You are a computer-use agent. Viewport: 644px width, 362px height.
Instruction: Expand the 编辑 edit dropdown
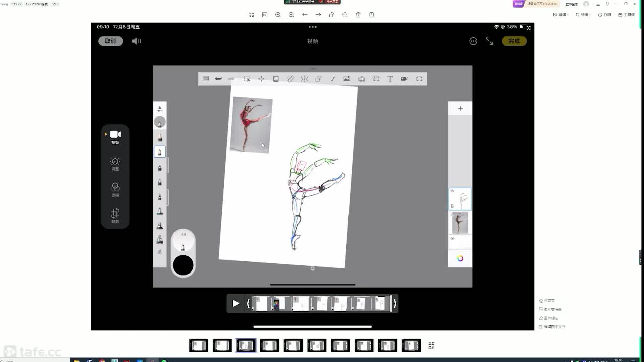561,15
